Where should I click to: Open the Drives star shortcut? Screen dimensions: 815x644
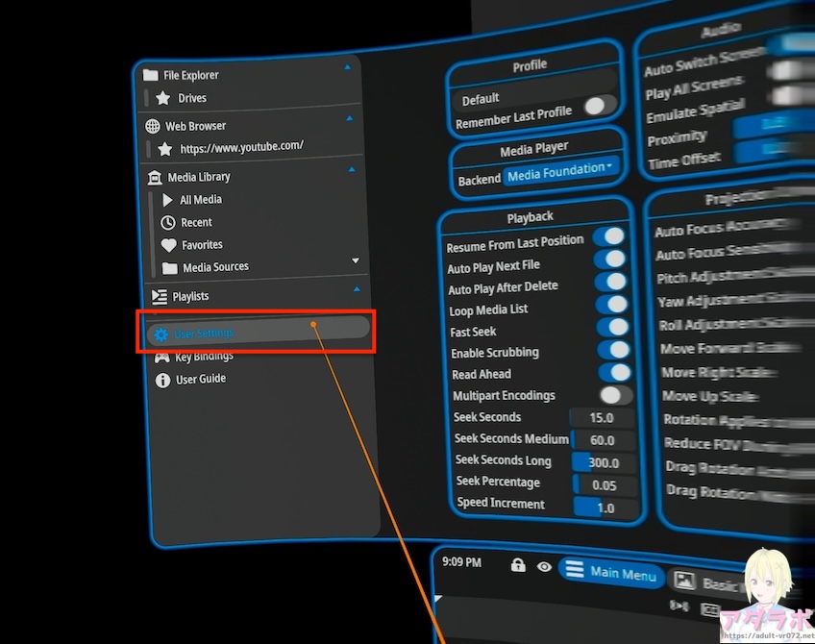163,98
